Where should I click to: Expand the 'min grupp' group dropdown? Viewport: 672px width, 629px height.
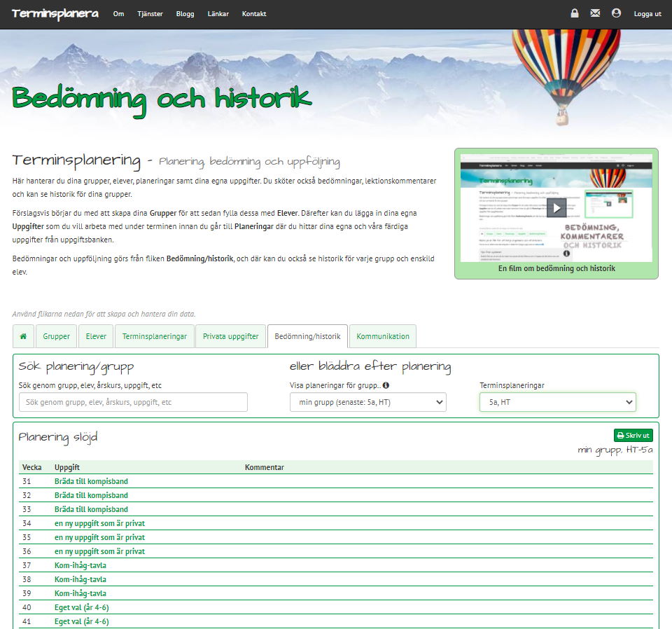367,402
